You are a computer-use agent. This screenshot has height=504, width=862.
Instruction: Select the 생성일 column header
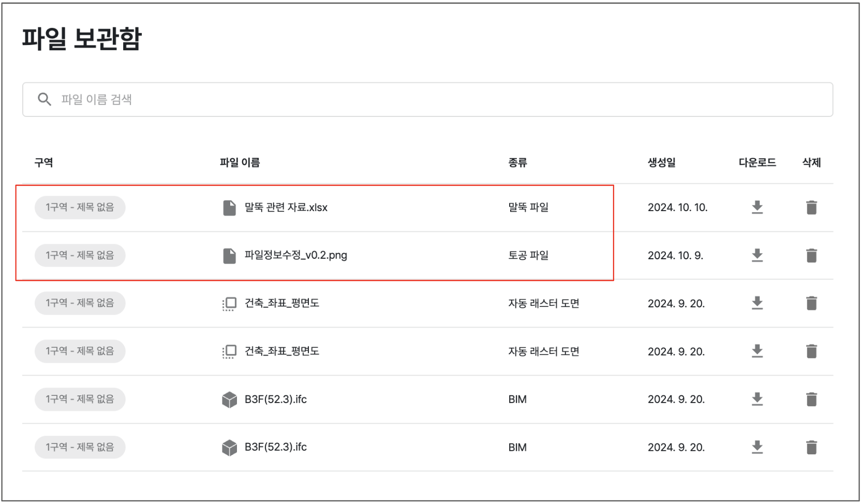tap(661, 162)
